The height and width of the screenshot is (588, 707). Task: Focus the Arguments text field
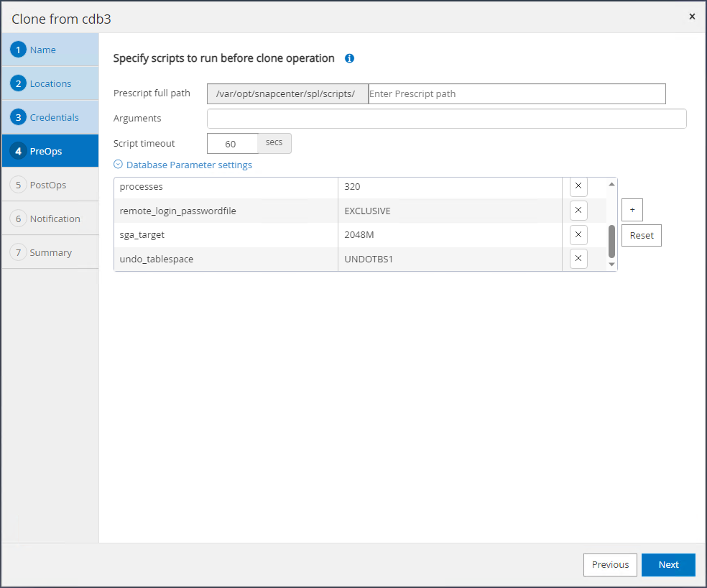[446, 119]
